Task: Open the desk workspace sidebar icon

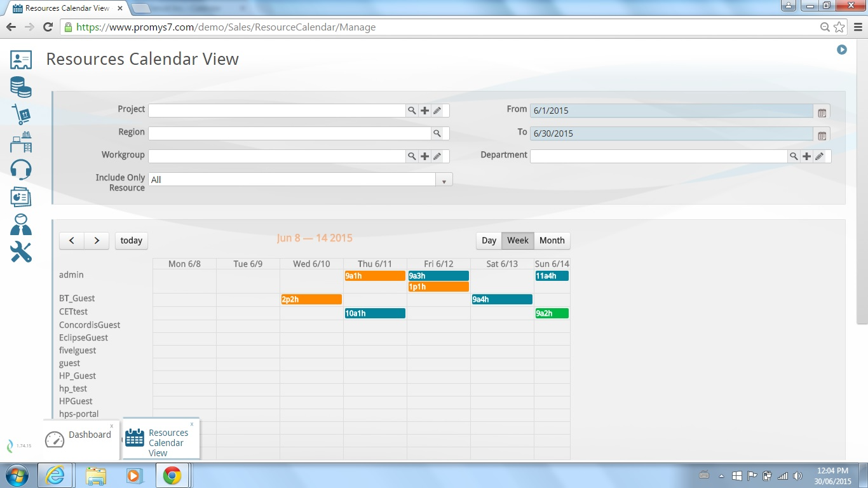Action: tap(21, 142)
